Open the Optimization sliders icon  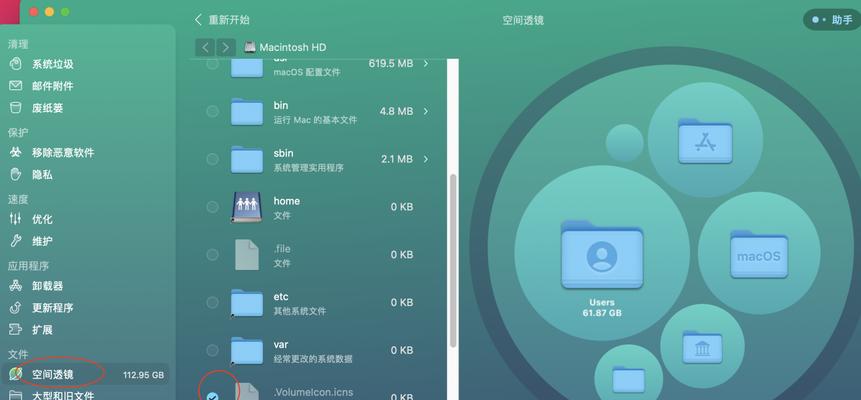[x=15, y=219]
